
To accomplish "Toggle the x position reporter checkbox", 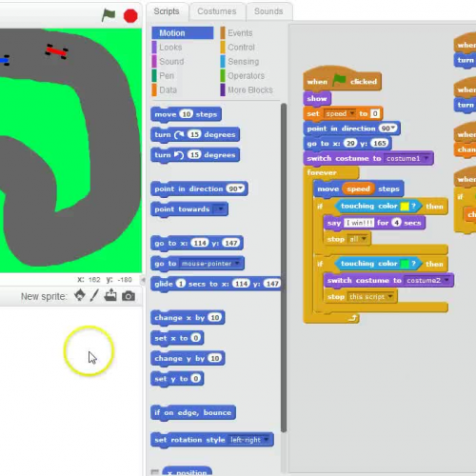I will [155, 472].
